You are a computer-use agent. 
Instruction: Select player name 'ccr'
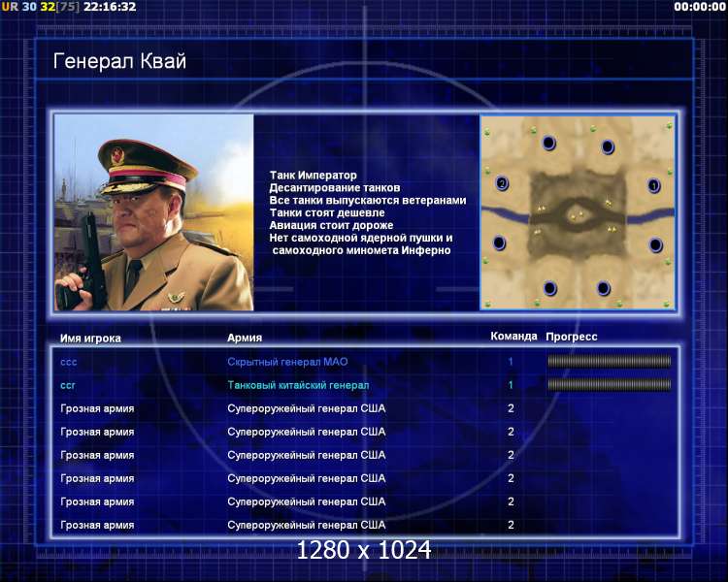[x=68, y=385]
